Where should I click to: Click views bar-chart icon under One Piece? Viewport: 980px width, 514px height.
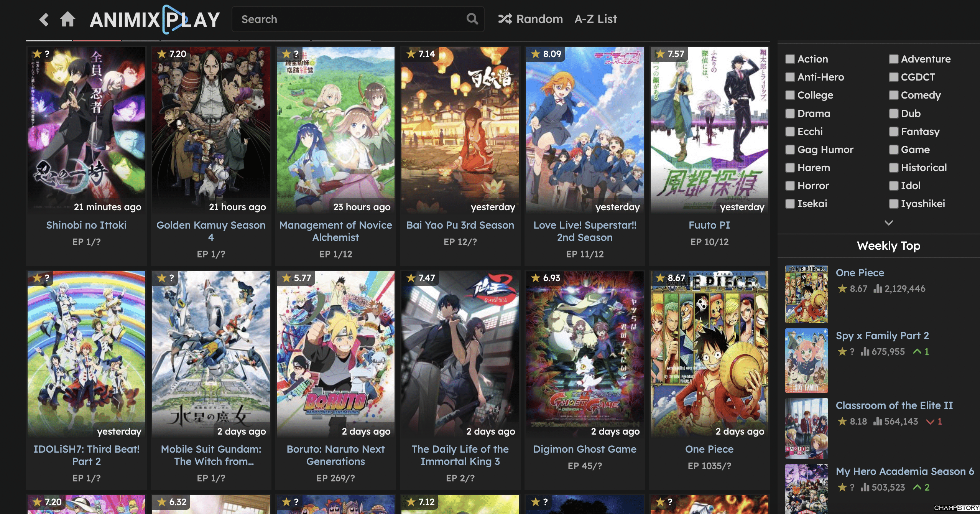pyautogui.click(x=878, y=288)
